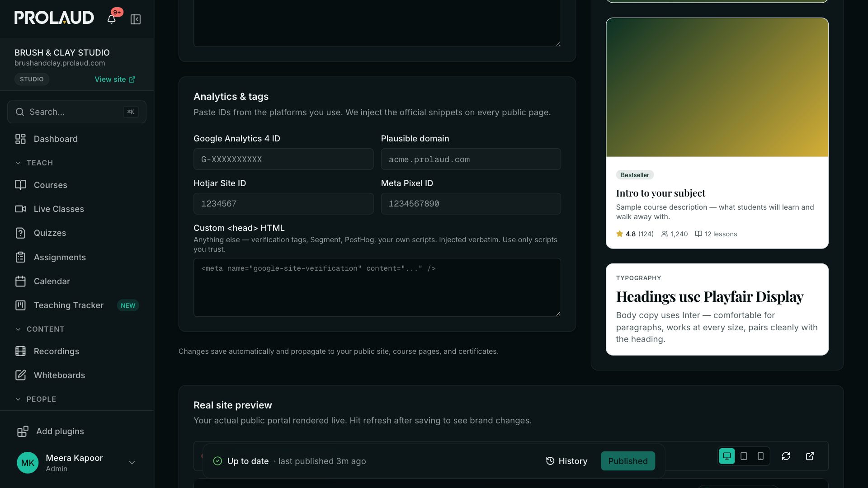This screenshot has width=868, height=488.
Task: Click the Custom head HTML textarea
Action: click(x=377, y=287)
